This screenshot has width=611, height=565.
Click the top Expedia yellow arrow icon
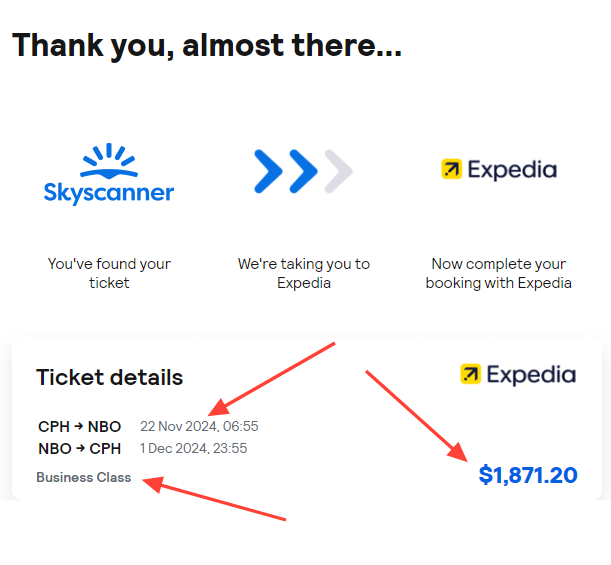pos(452,169)
